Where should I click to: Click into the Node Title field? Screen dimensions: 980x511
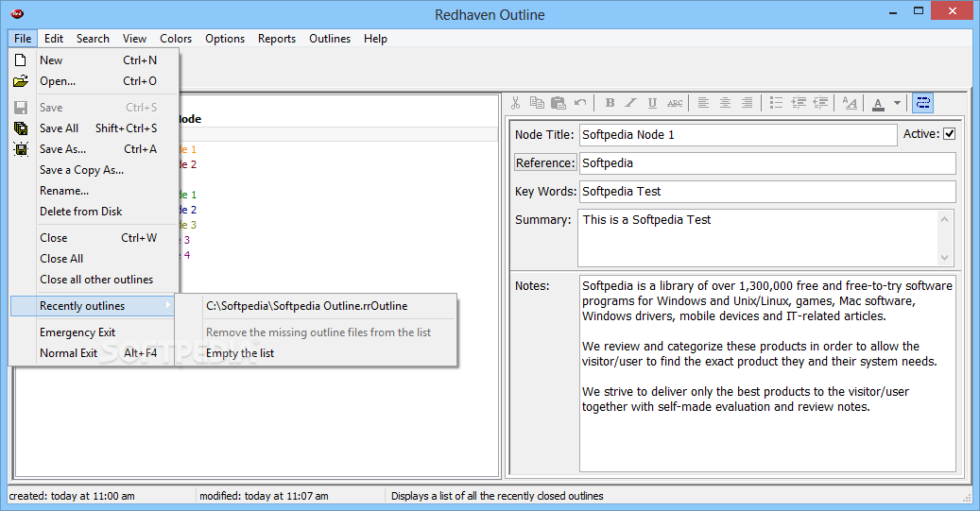tap(738, 135)
